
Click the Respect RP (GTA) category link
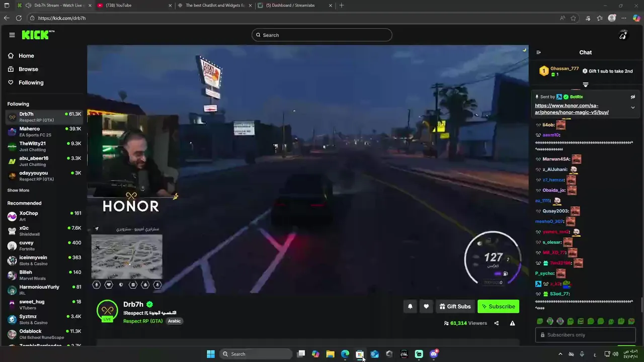click(143, 321)
